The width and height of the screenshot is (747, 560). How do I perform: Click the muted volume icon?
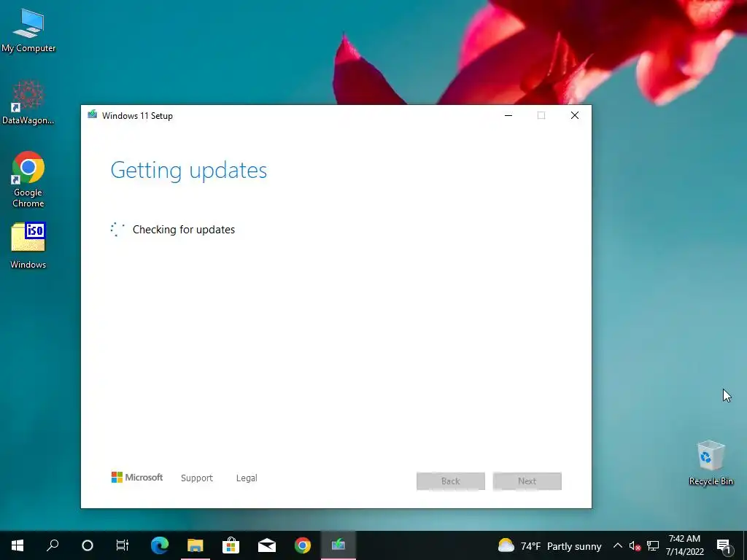pos(635,545)
